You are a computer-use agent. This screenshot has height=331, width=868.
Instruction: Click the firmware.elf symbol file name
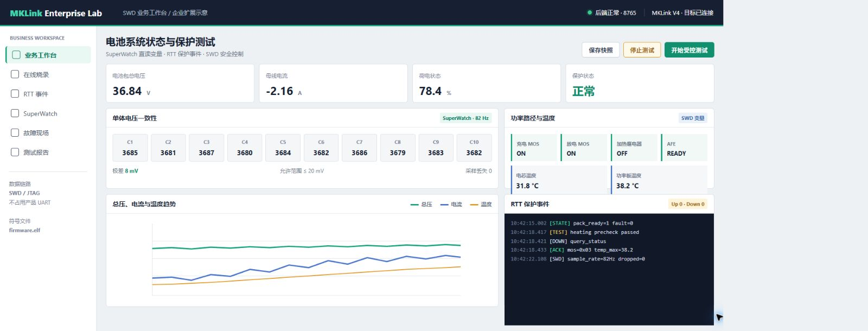(24, 230)
